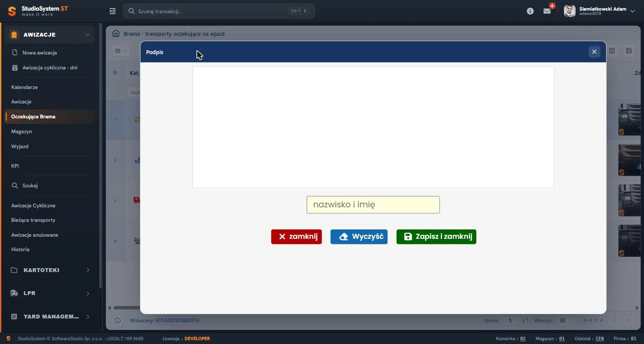
Task: Select Oczekujące Brama menu item
Action: pos(49,117)
